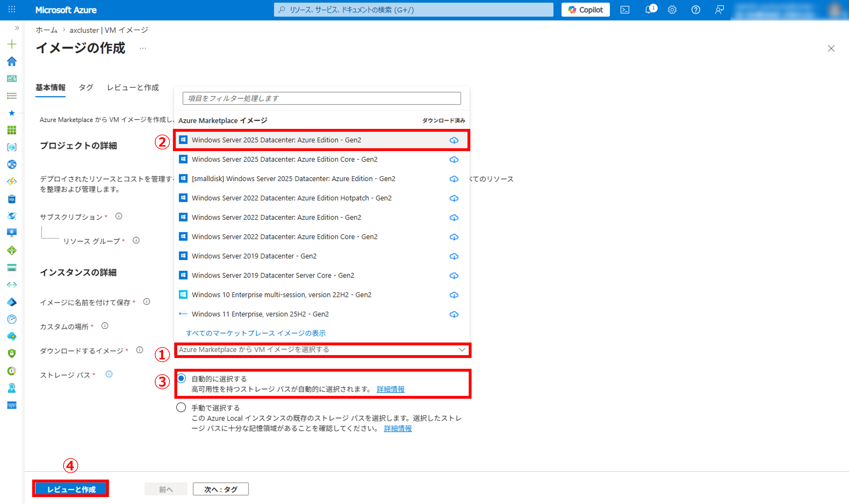Open All resources green grid icon

[12, 130]
